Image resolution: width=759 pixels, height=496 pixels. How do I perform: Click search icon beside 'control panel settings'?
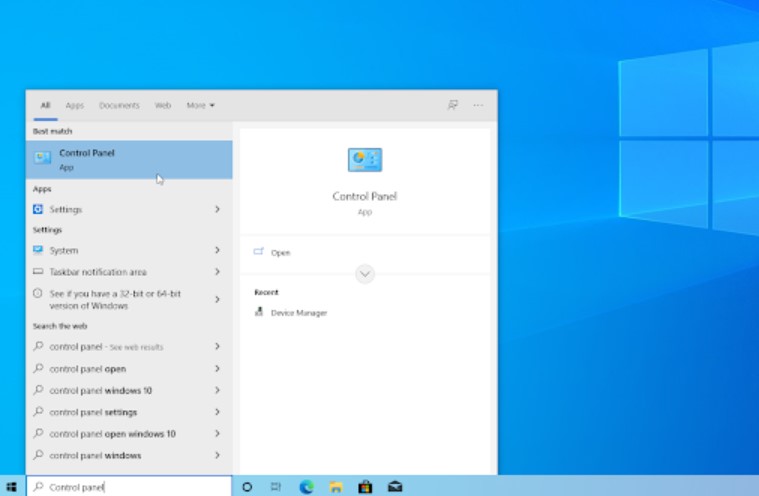point(38,411)
